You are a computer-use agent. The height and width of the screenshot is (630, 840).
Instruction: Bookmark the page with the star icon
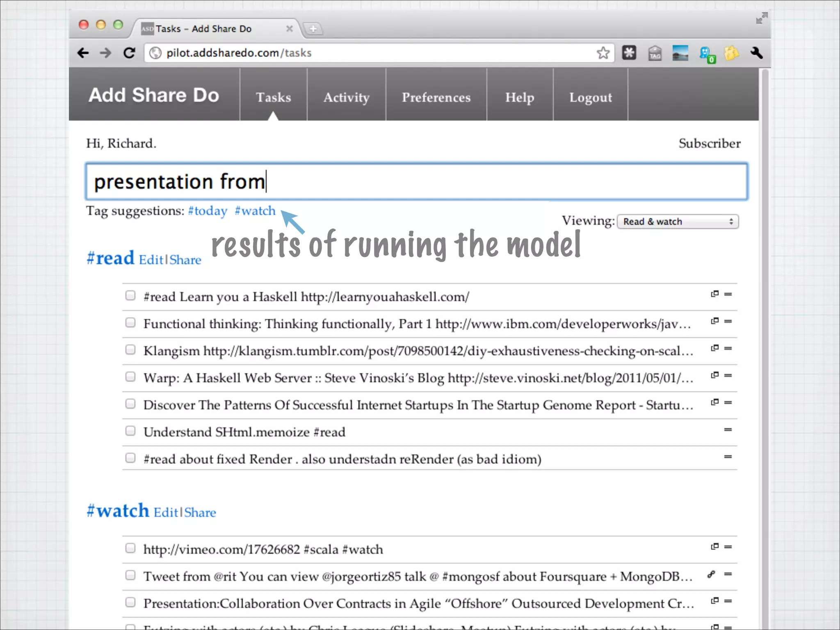[x=603, y=53]
